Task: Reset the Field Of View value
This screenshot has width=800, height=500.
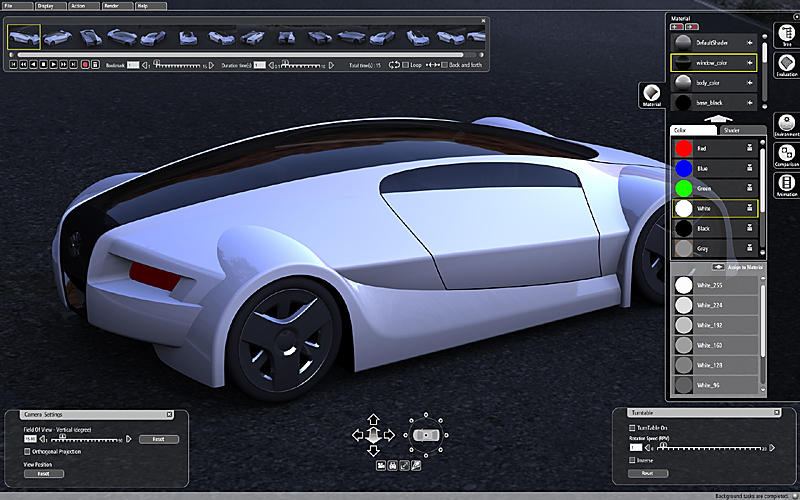Action: click(158, 439)
